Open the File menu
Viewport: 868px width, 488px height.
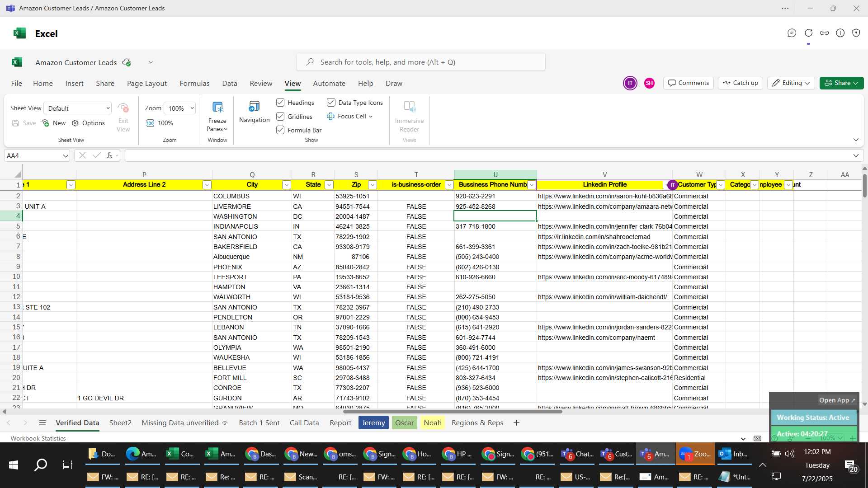coord(16,83)
